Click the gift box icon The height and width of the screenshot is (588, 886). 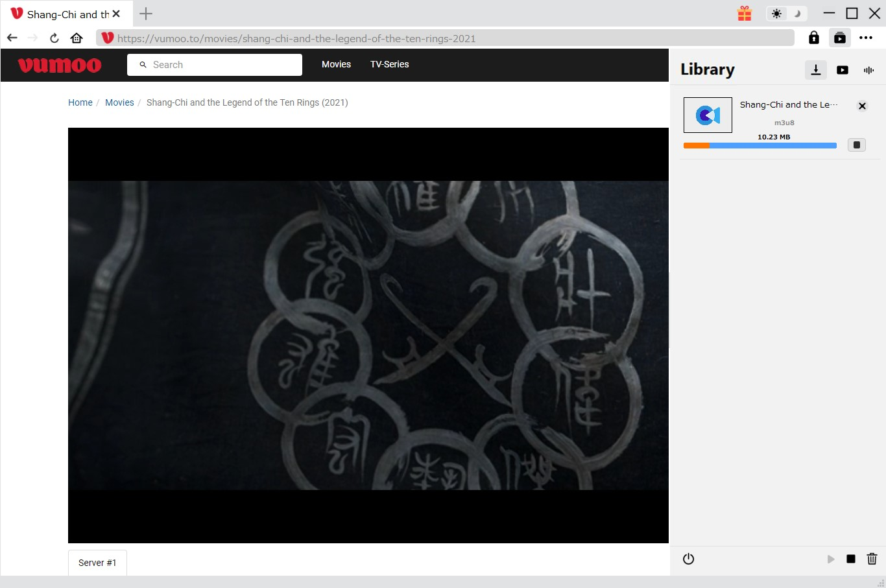[x=745, y=14]
